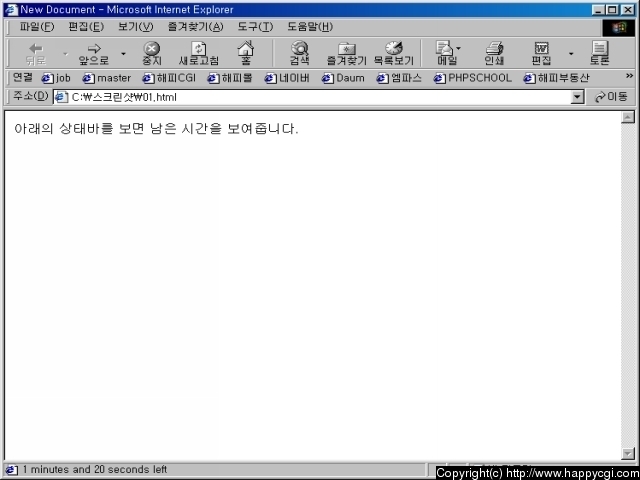Open the Back button history dropdown arrow
This screenshot has width=640, height=480.
pos(65,54)
